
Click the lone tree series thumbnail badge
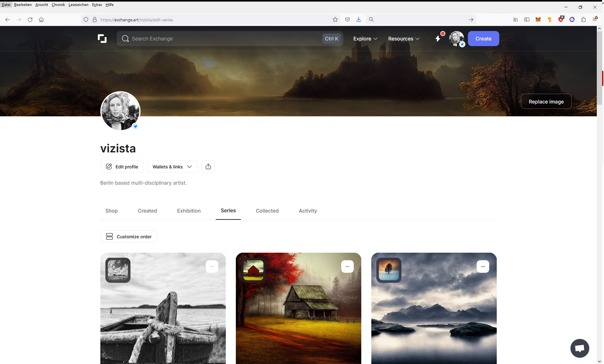(389, 270)
